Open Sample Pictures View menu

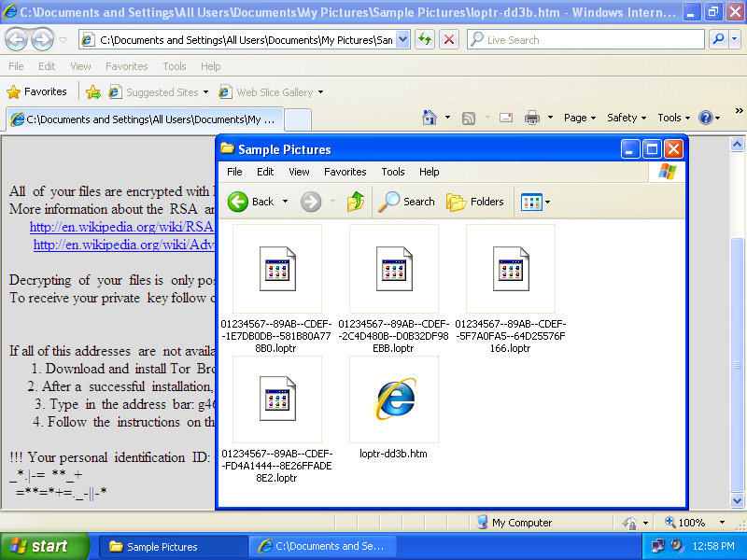[x=299, y=172]
